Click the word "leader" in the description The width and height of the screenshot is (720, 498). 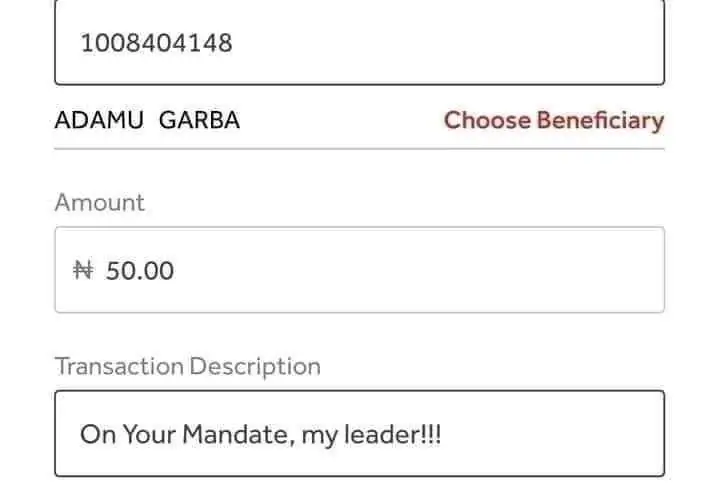click(x=377, y=435)
